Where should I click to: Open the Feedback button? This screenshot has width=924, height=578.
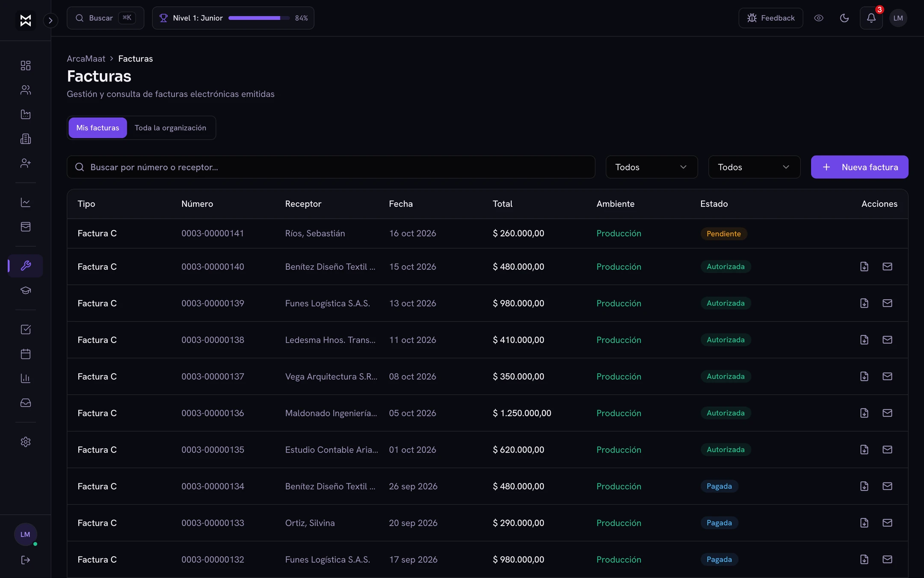pos(771,18)
